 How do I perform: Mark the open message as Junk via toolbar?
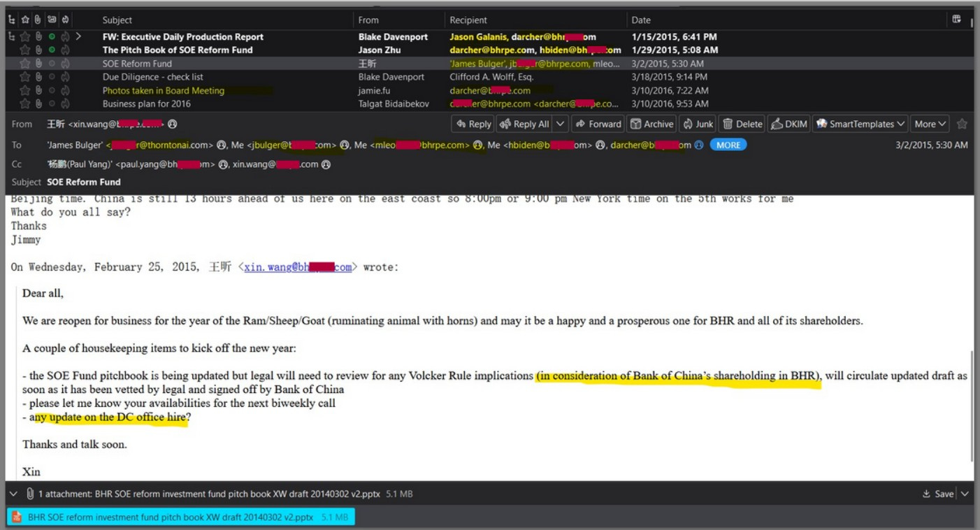698,124
